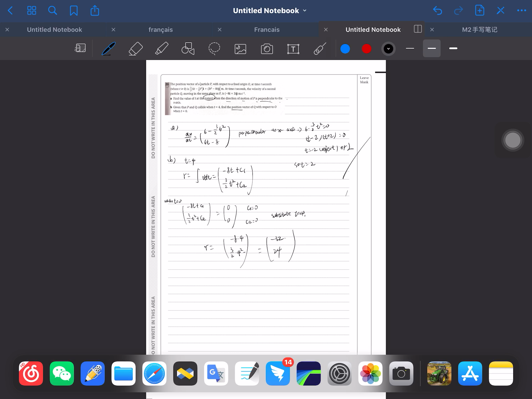Select the Highlighter tool

tap(161, 48)
